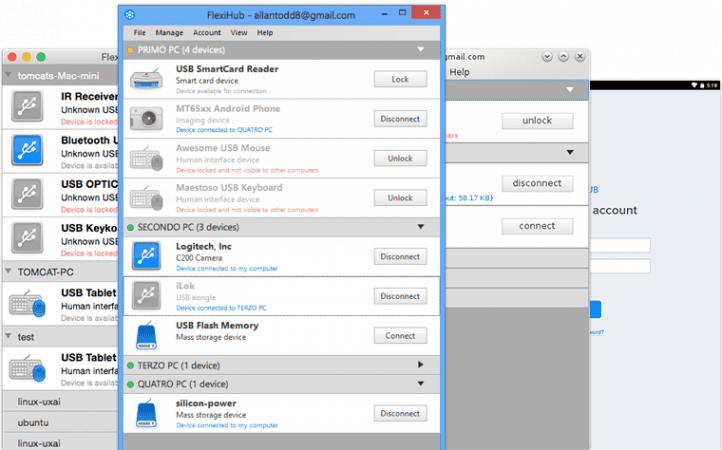The height and width of the screenshot is (450, 722).
Task: Click green zoom button in Mac window
Action: 41,57
